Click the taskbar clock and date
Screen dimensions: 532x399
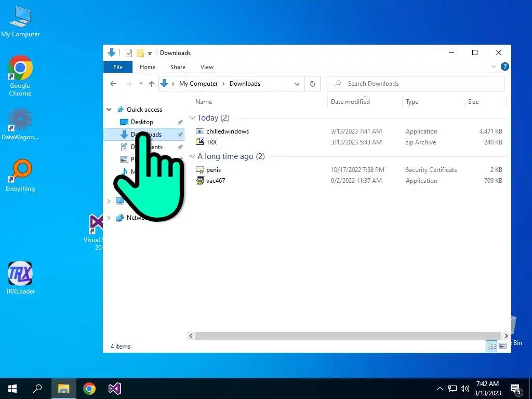pyautogui.click(x=487, y=389)
